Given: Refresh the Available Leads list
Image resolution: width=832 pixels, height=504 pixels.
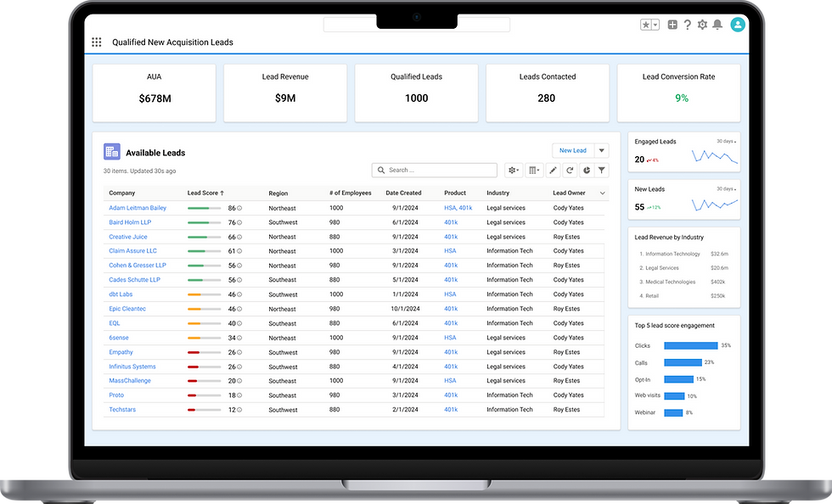Looking at the screenshot, I should click(x=570, y=171).
